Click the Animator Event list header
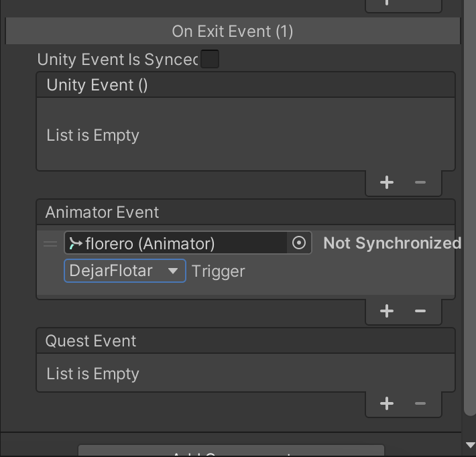Screen dimensions: 476x457 (245, 212)
